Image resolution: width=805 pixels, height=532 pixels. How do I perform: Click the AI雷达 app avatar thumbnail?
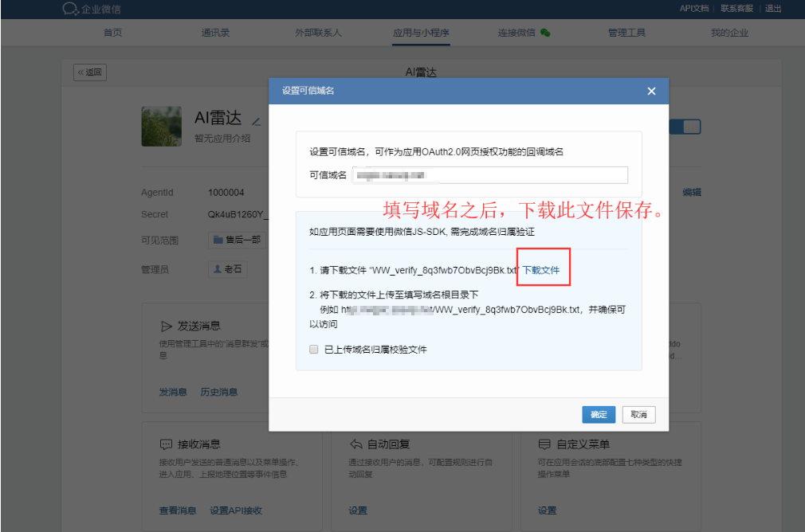pyautogui.click(x=162, y=126)
